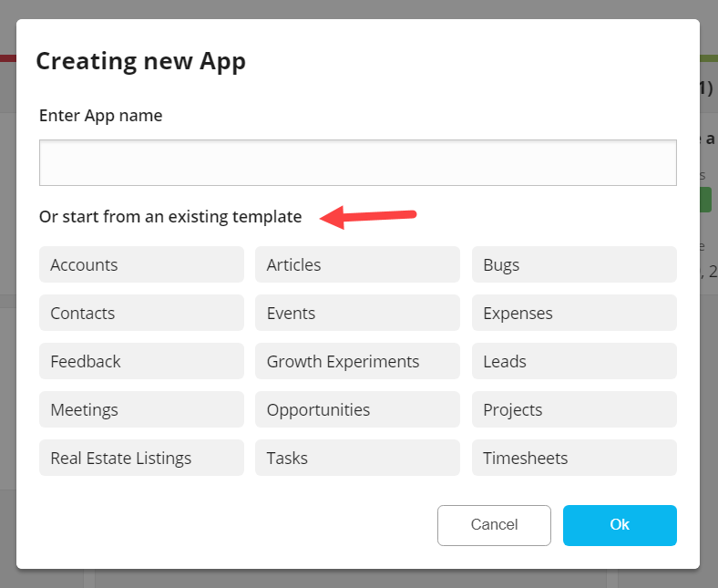Click the existing template section label
The image size is (718, 588).
[170, 217]
